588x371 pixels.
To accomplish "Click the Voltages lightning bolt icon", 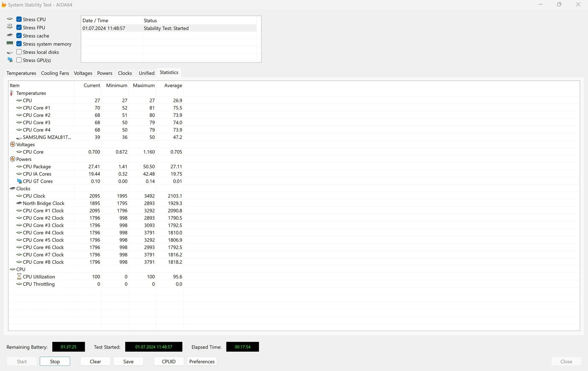I will coord(13,144).
